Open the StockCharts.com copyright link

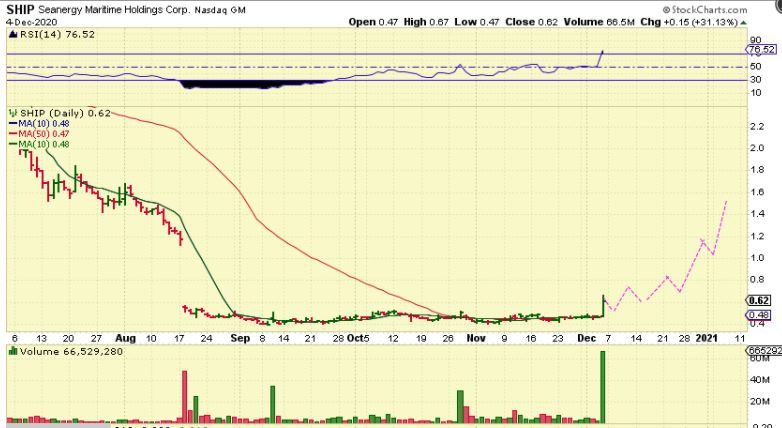705,9
